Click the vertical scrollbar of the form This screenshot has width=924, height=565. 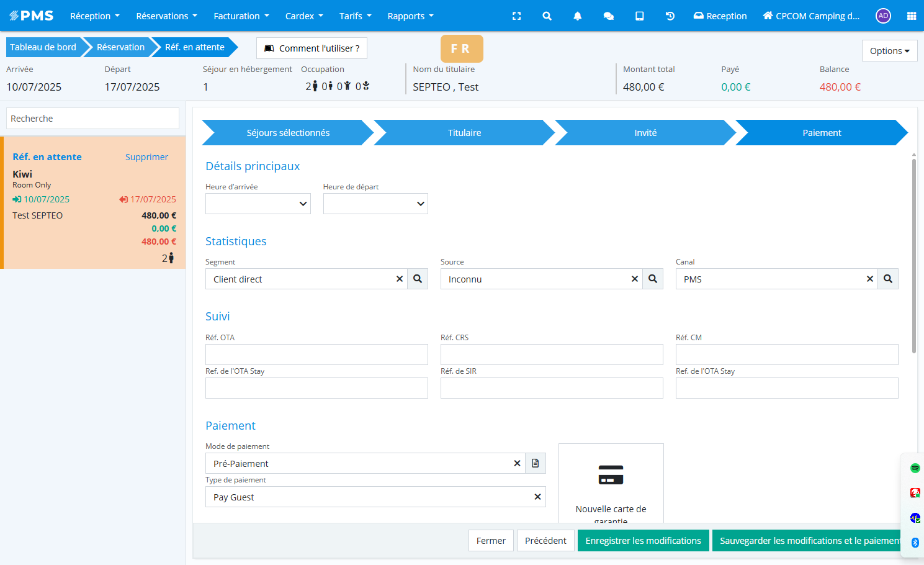click(913, 255)
